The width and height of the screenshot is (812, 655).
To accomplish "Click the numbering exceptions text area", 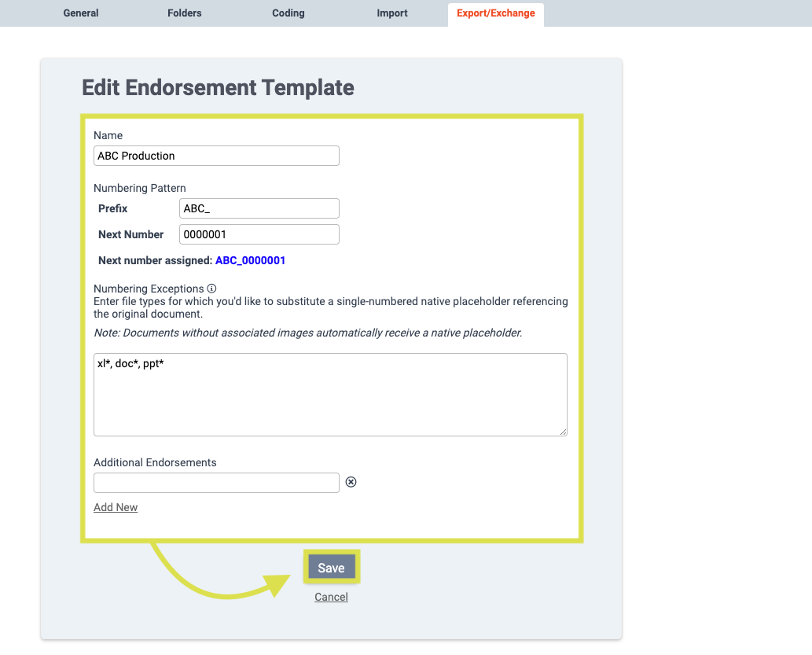I will point(330,395).
